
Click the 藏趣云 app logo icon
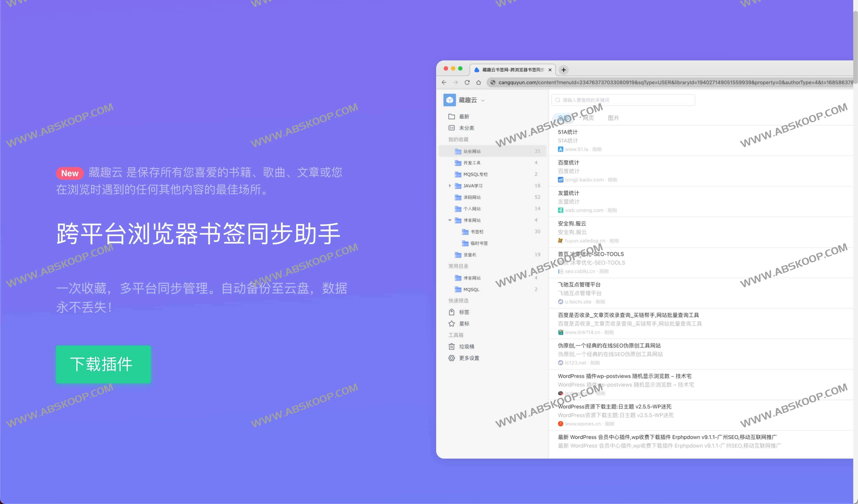450,100
